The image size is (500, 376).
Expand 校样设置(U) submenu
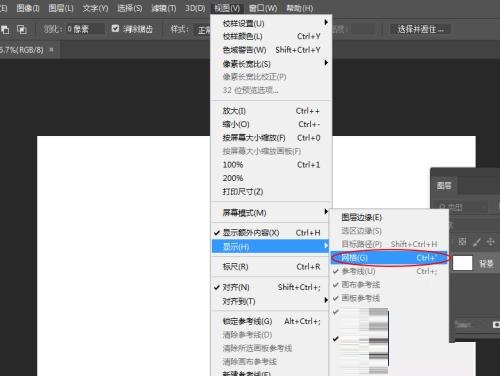pyautogui.click(x=270, y=23)
